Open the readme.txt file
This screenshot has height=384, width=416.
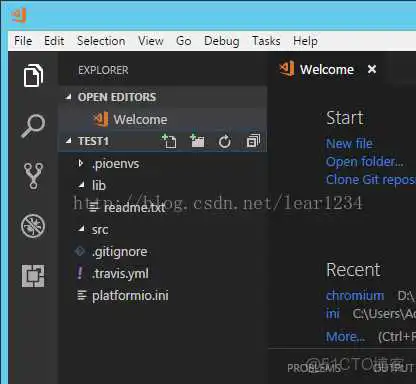[x=135, y=207]
